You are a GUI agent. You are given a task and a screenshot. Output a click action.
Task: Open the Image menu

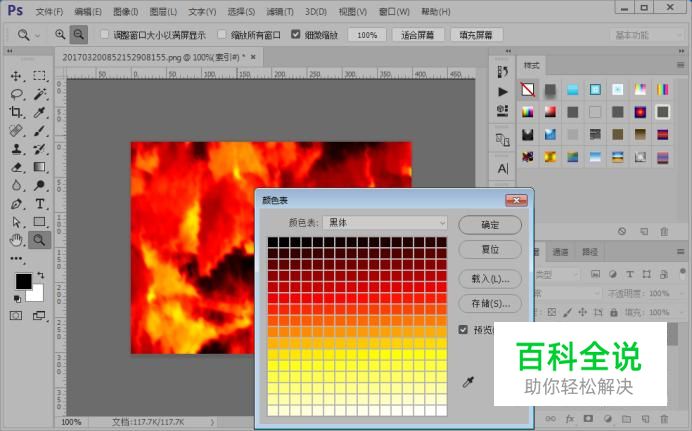click(x=125, y=12)
